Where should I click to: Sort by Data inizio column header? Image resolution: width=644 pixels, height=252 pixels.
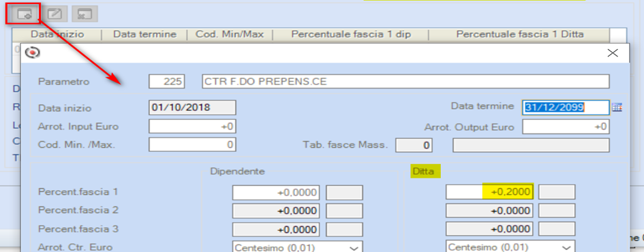[x=57, y=35]
